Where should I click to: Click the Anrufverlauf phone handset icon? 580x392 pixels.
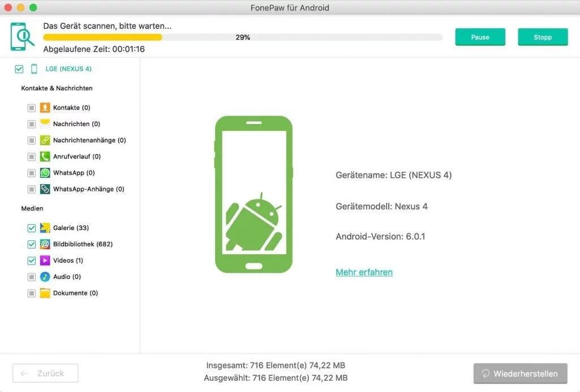tap(45, 156)
